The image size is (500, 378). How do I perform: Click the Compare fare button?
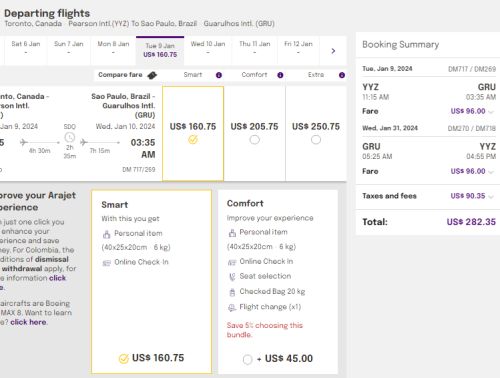point(127,75)
